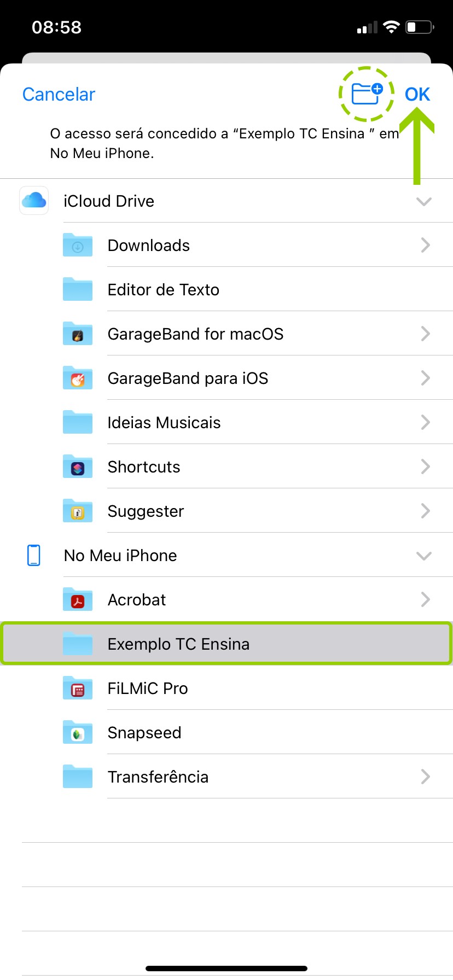
Task: Tap the GarageBand para iOS folder icon
Action: [x=78, y=378]
